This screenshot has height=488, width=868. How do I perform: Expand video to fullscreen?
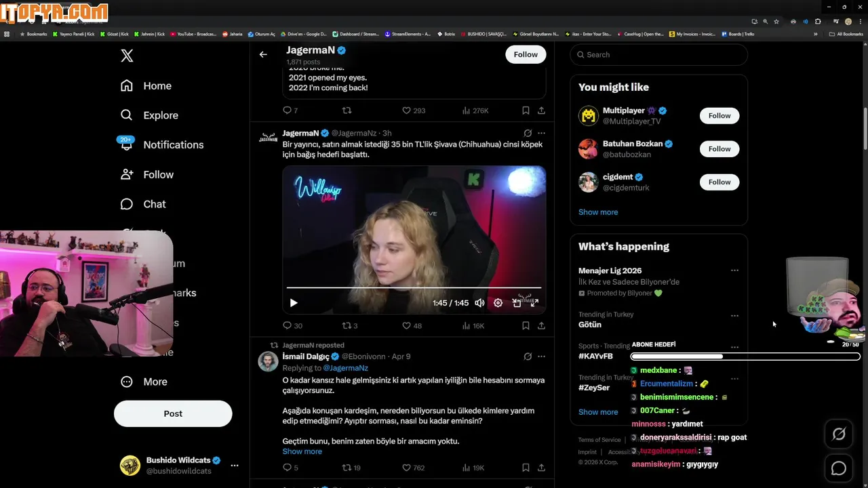tap(534, 303)
